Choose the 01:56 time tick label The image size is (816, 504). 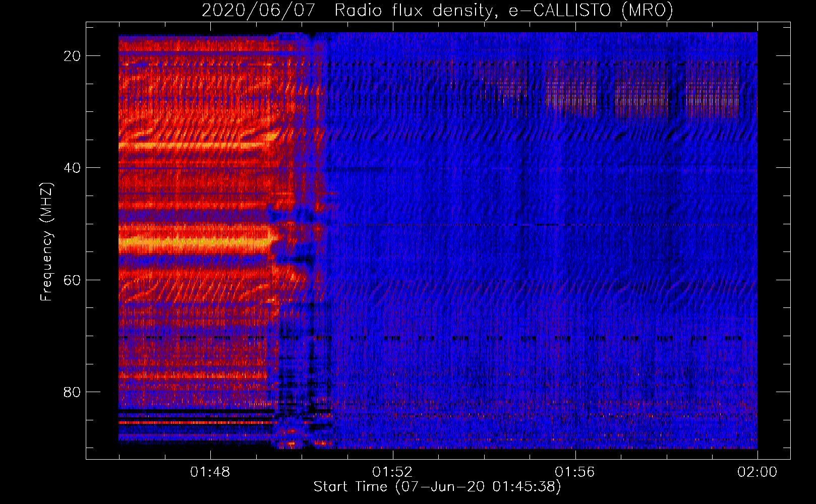pyautogui.click(x=575, y=472)
